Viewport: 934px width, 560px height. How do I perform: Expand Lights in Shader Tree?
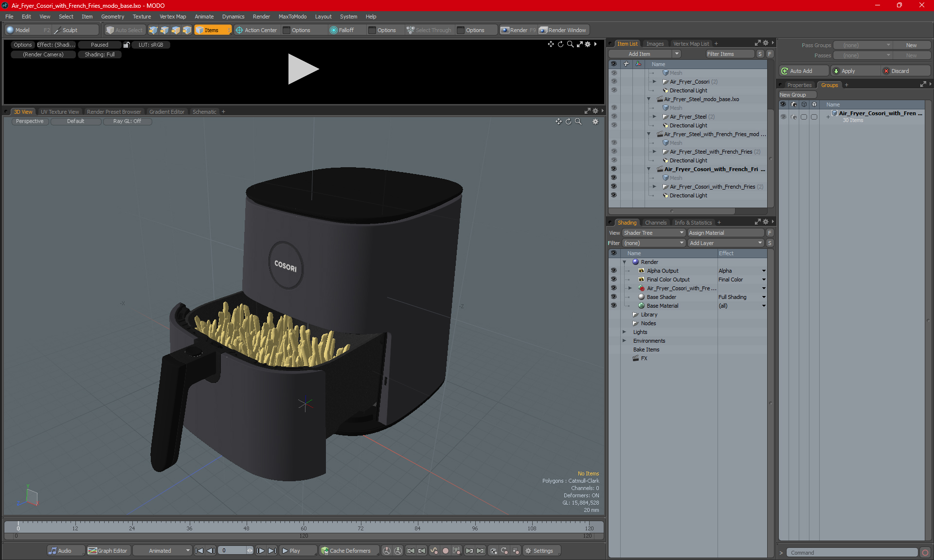point(625,332)
